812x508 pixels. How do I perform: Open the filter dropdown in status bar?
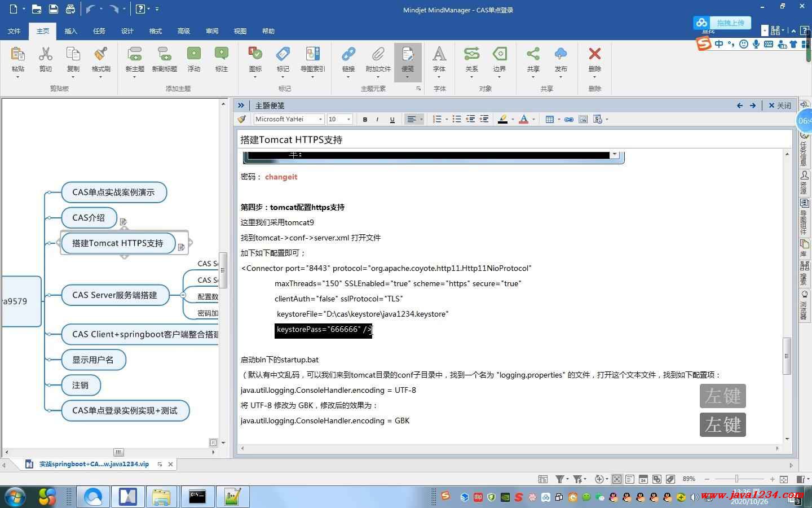coord(567,479)
